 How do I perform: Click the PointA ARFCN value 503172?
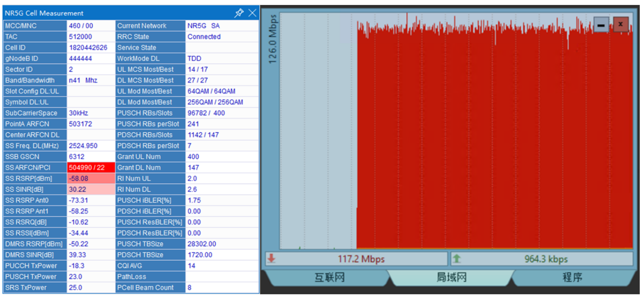point(80,124)
